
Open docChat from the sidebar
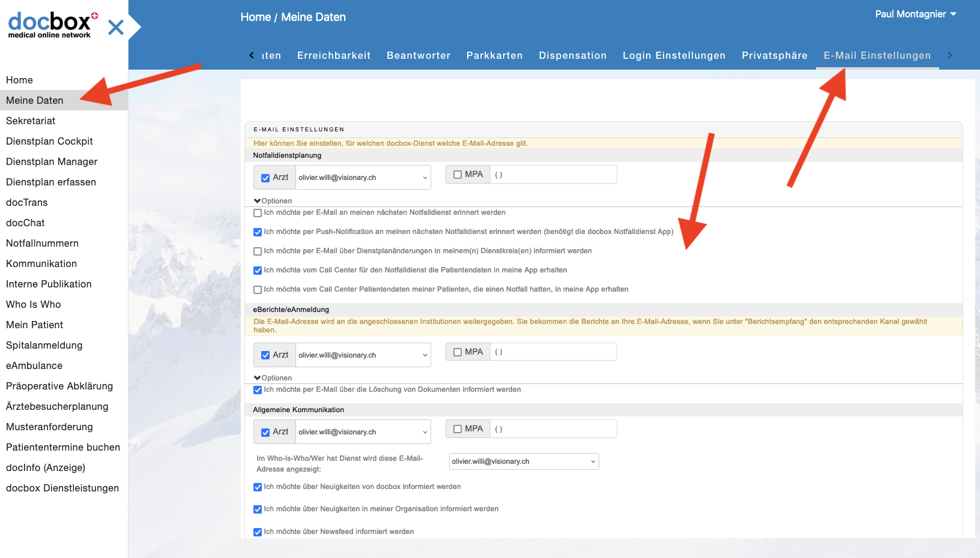coord(25,223)
